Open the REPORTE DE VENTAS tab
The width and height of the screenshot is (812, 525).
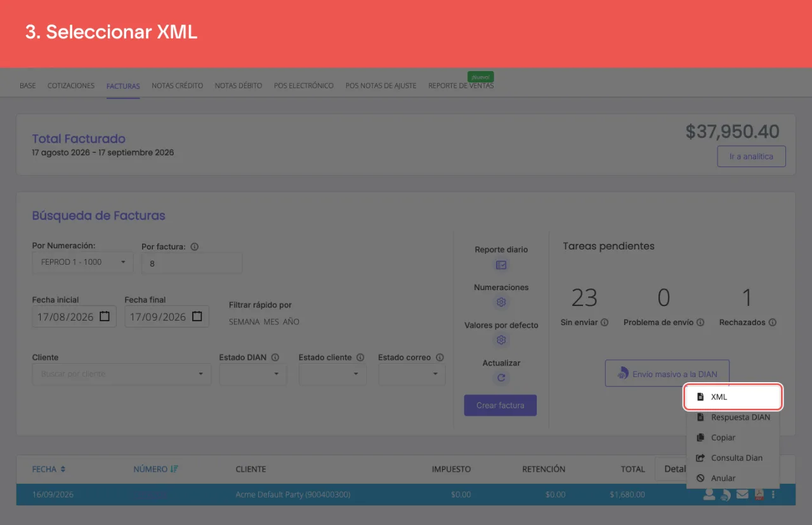click(461, 86)
